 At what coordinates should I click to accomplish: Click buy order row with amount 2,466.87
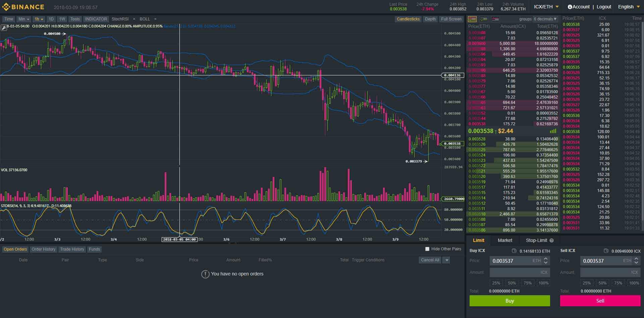(513, 214)
